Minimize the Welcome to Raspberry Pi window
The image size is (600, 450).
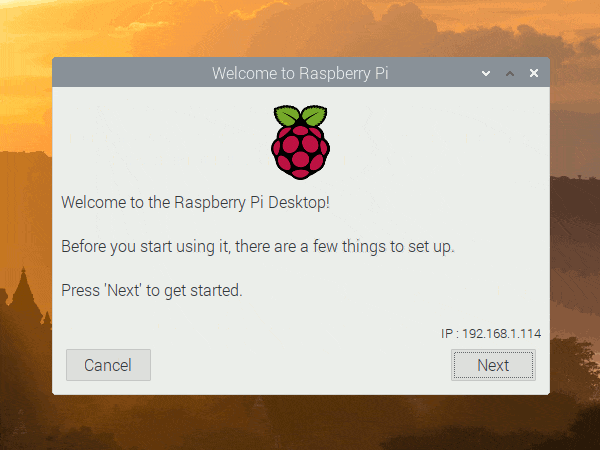click(x=486, y=73)
